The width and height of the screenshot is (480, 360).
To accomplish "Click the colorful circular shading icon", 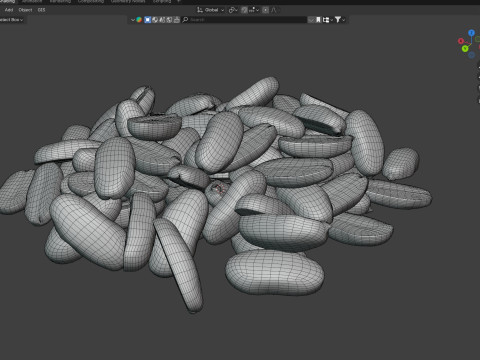I will tap(139, 20).
